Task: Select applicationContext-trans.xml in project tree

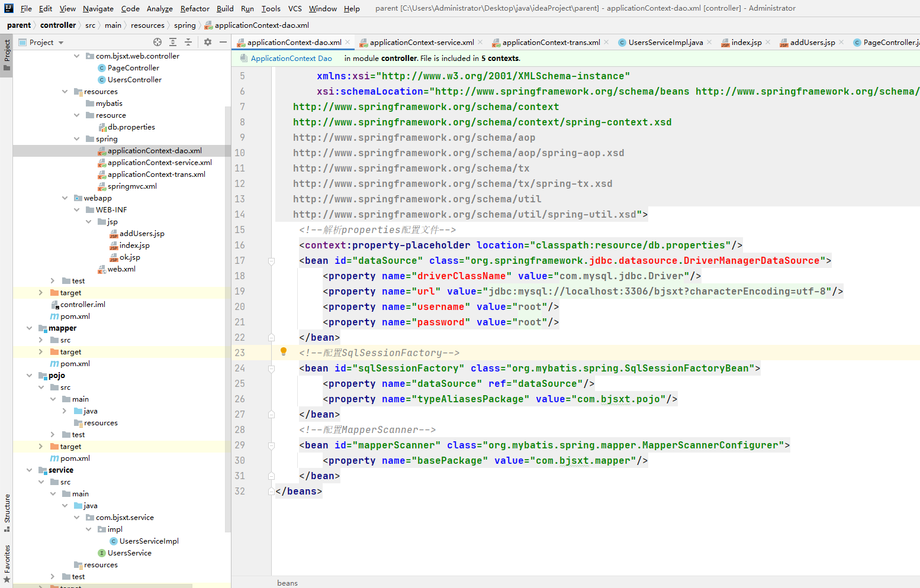Action: click(x=156, y=175)
